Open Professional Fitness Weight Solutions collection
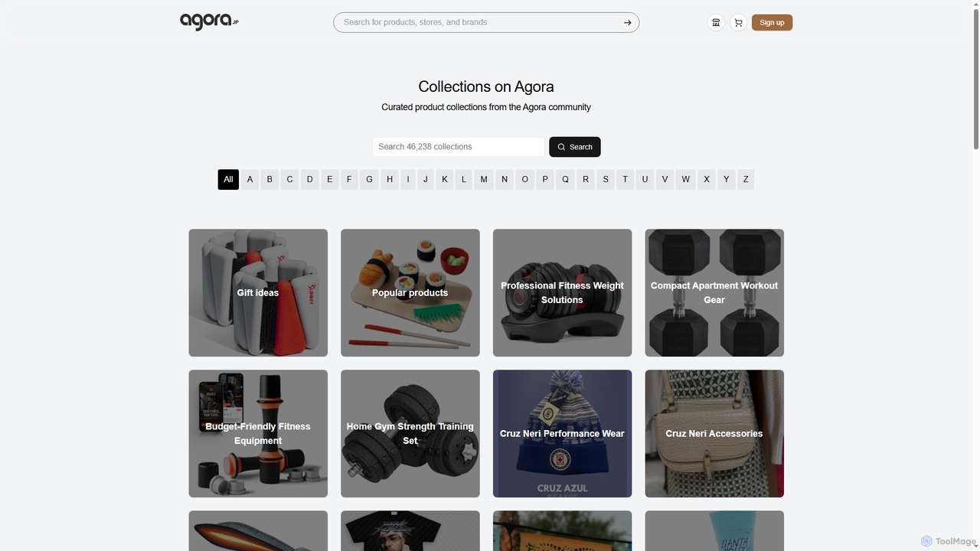980x551 pixels. (x=562, y=292)
